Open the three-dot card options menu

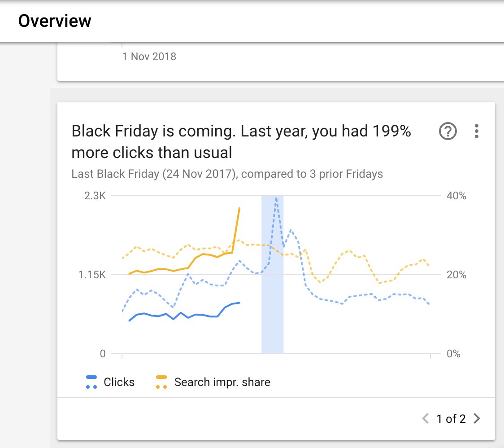tap(476, 132)
